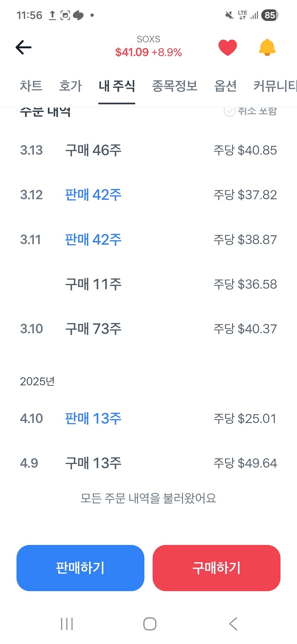297x644 pixels.
Task: Select the 종목정보 tab
Action: click(x=175, y=86)
